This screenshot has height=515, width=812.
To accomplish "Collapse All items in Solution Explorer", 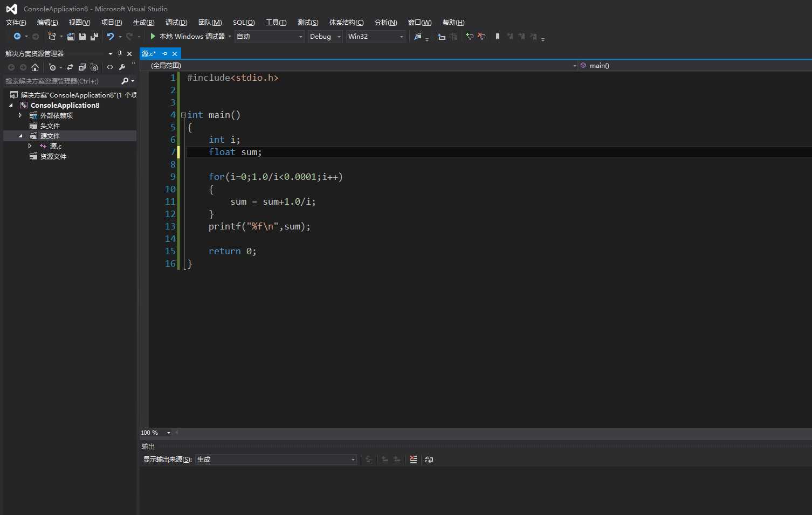I will pos(82,67).
